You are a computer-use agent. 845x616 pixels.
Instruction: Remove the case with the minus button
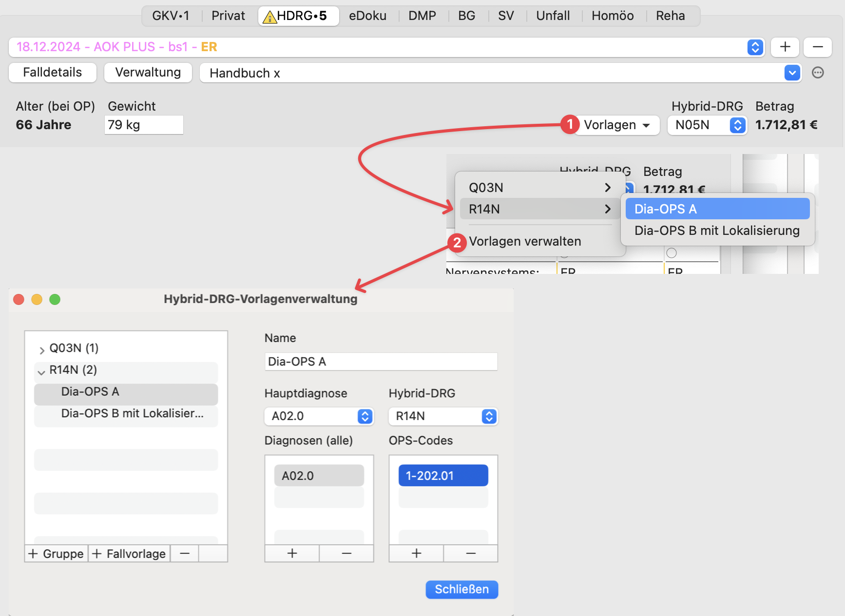tap(818, 47)
